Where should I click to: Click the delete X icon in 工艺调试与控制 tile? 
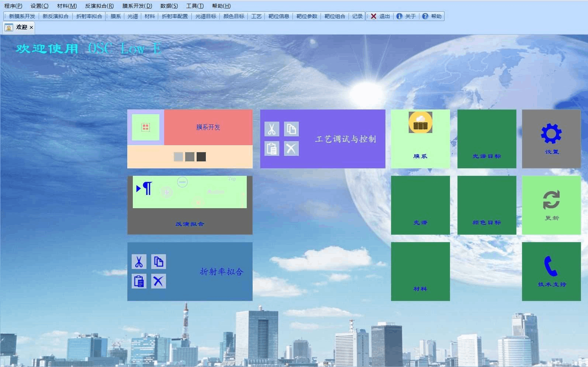click(x=291, y=148)
